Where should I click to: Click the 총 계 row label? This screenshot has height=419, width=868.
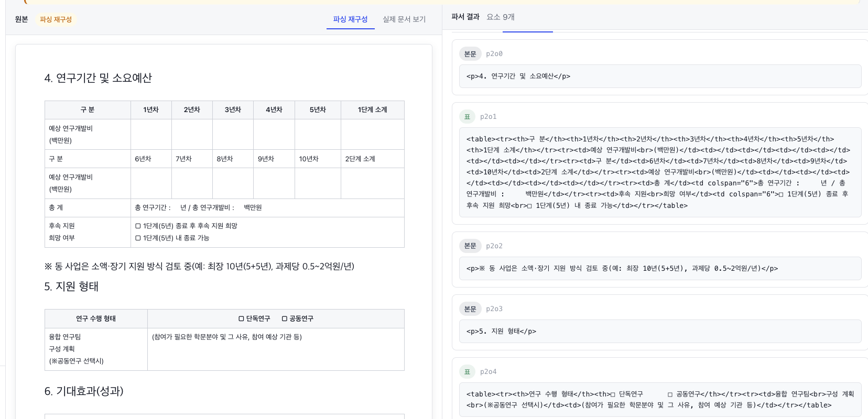[x=88, y=208]
